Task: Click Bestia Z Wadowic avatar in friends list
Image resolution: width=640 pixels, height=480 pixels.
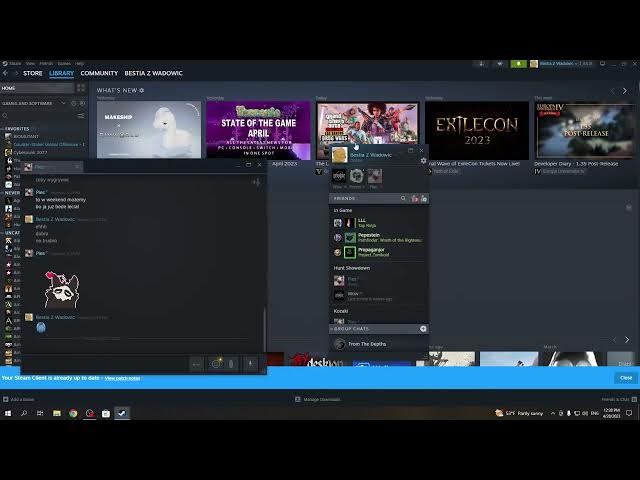Action: (339, 155)
